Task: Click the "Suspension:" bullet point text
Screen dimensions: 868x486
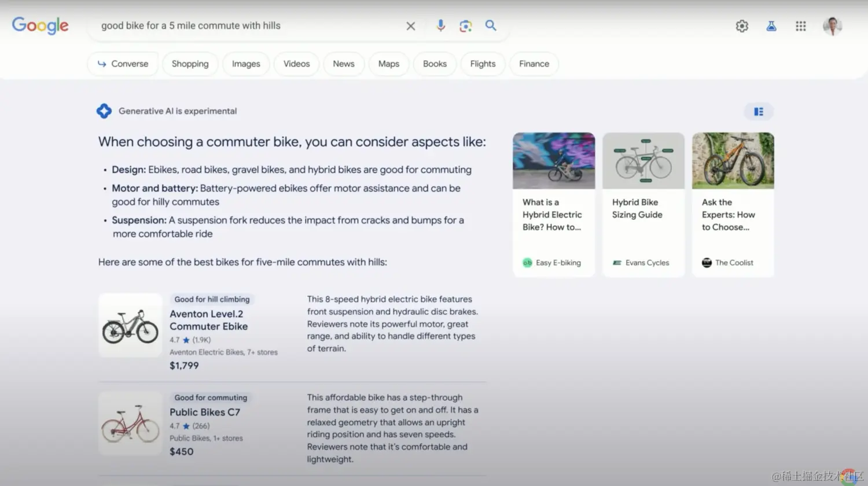Action: (x=288, y=227)
